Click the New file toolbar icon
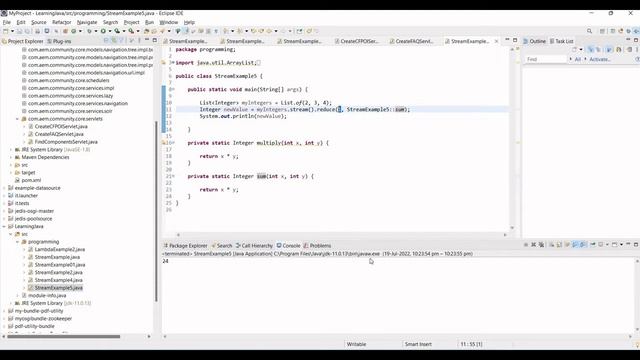 tap(6, 31)
